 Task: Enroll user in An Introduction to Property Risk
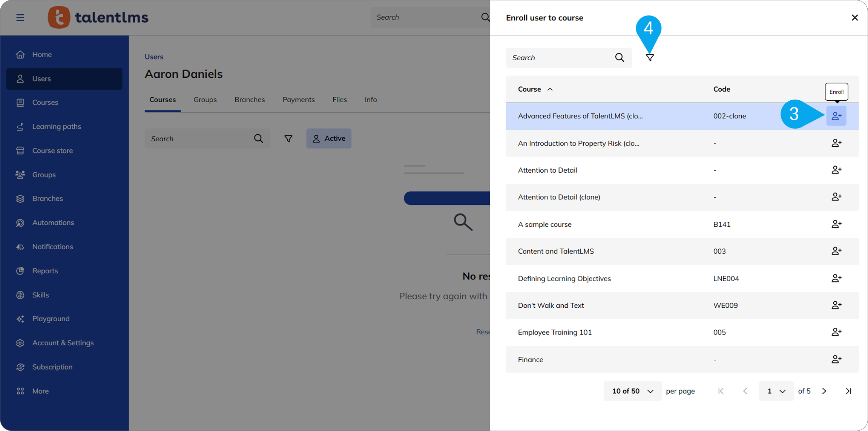pos(836,143)
